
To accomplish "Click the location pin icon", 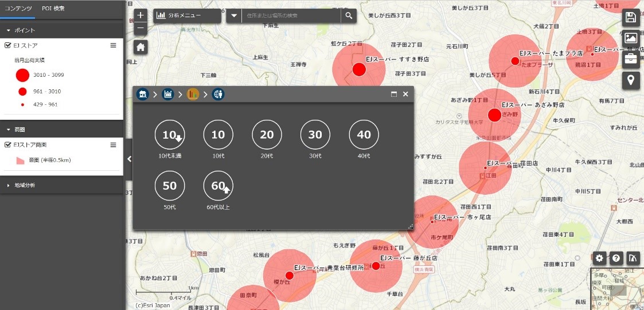I will [631, 80].
